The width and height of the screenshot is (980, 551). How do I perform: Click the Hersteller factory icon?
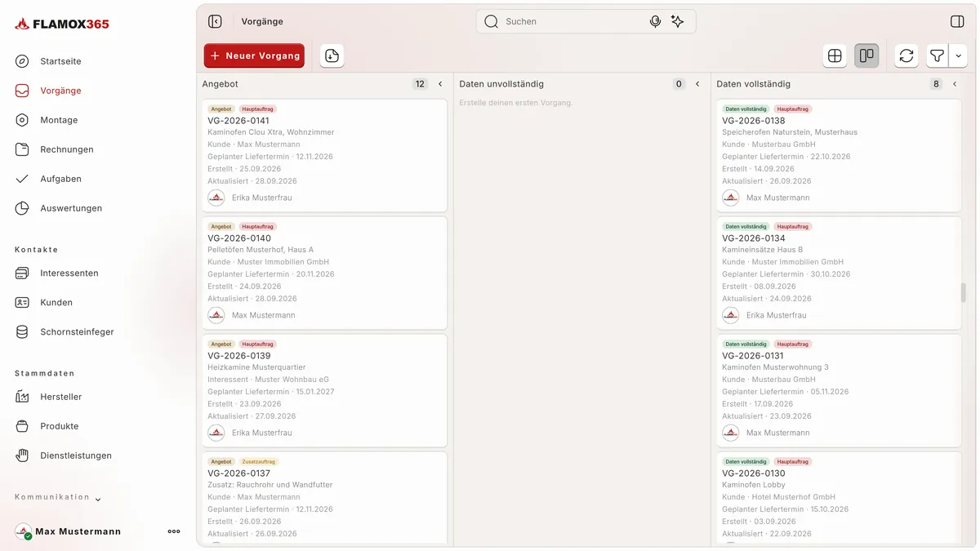tap(23, 397)
